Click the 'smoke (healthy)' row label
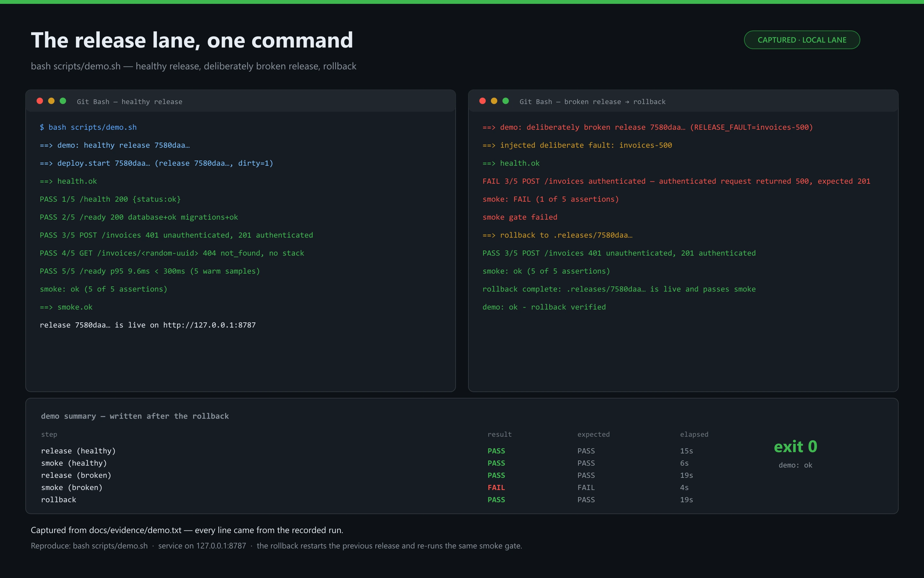The height and width of the screenshot is (578, 924). click(x=74, y=463)
